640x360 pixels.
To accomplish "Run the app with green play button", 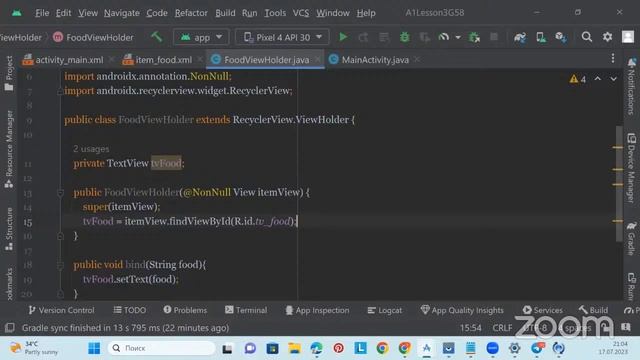I will coord(343,37).
